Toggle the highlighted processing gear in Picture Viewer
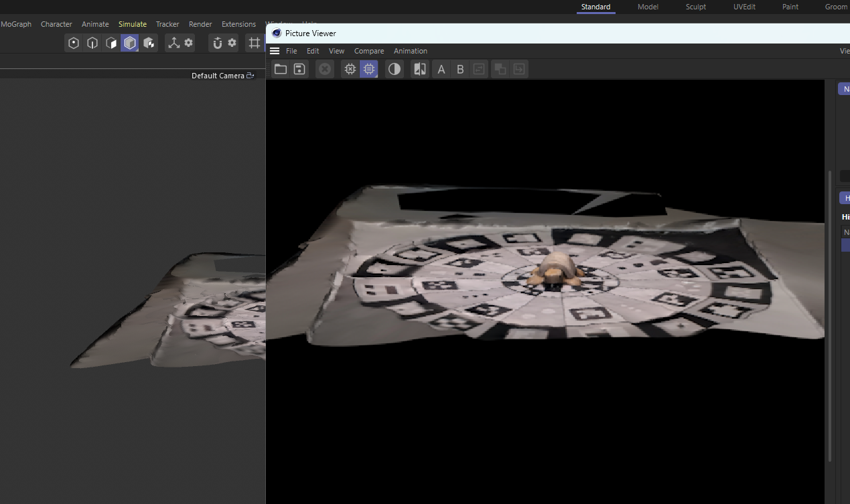The height and width of the screenshot is (504, 850). 368,68
